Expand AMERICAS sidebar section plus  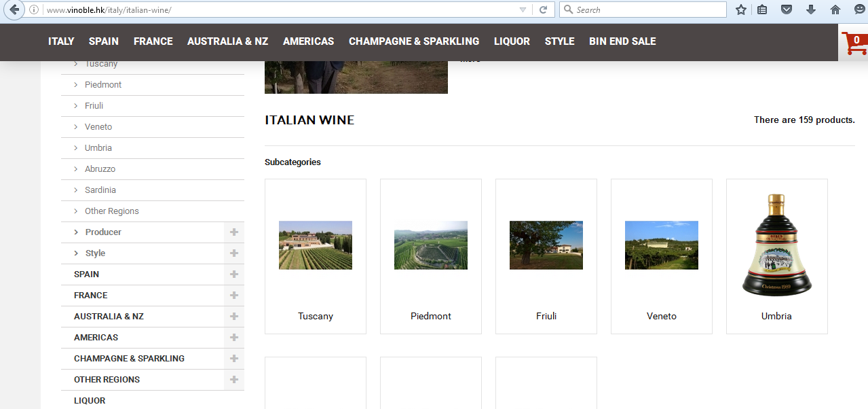point(234,338)
